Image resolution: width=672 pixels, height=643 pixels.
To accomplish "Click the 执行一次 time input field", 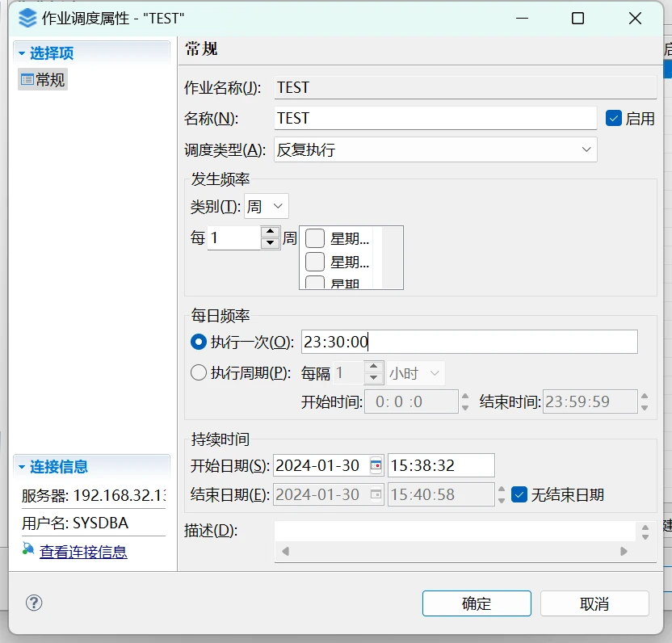I will click(x=468, y=342).
